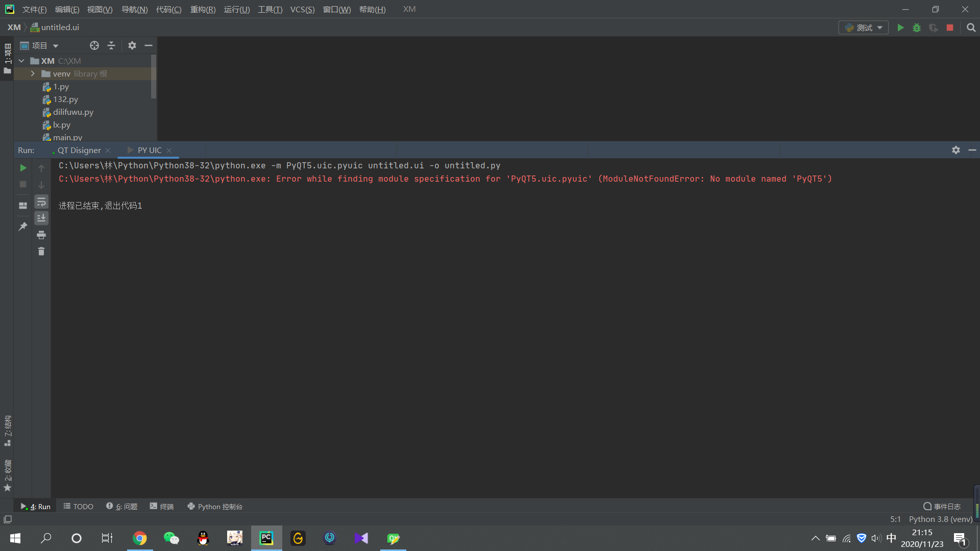Image resolution: width=980 pixels, height=551 pixels.
Task: Open the 运行(U) menu
Action: point(237,9)
